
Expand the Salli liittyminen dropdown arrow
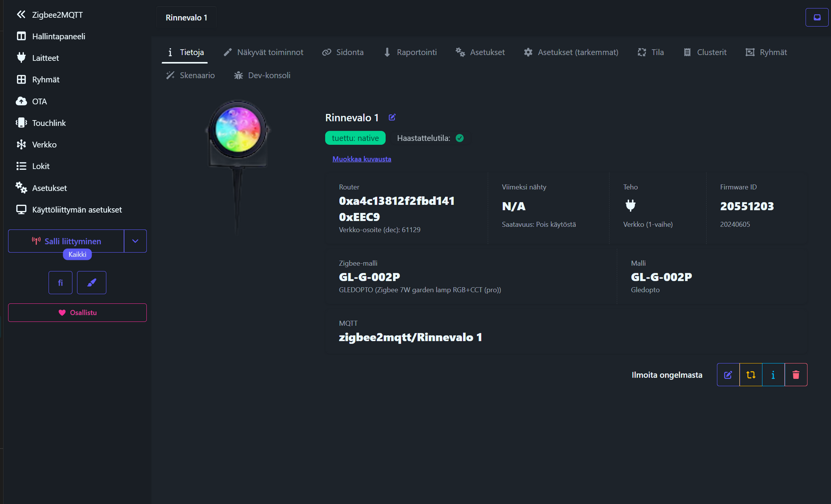click(x=135, y=241)
